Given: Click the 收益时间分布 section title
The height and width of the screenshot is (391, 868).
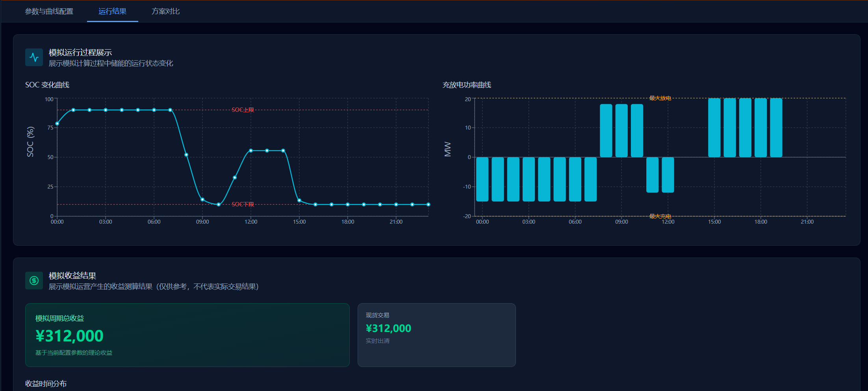Looking at the screenshot, I should [46, 384].
